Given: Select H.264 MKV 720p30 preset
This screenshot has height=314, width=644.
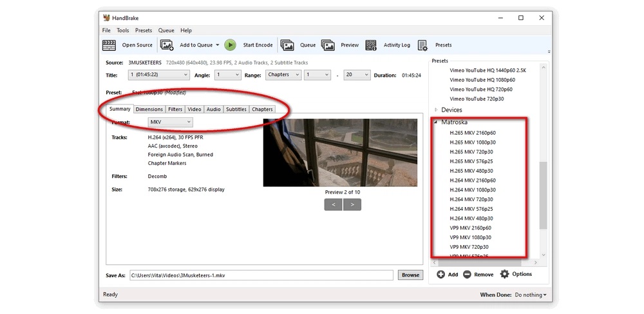Looking at the screenshot, I should coord(471,199).
